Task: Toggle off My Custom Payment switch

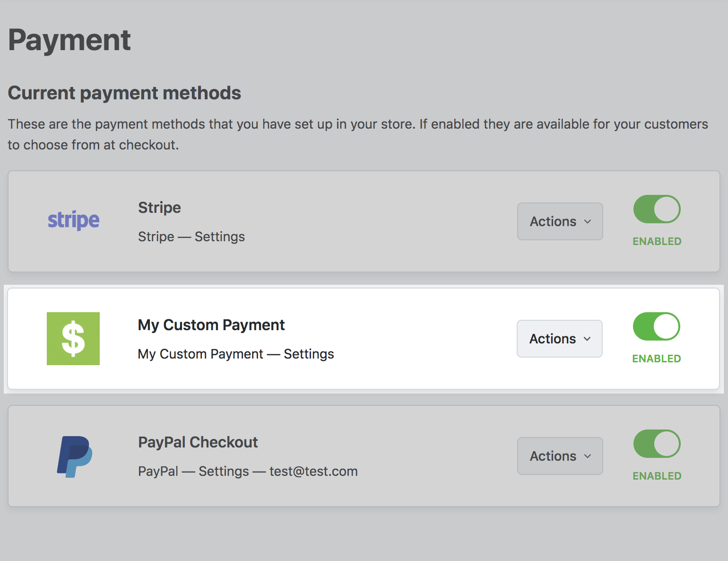Action: click(656, 326)
